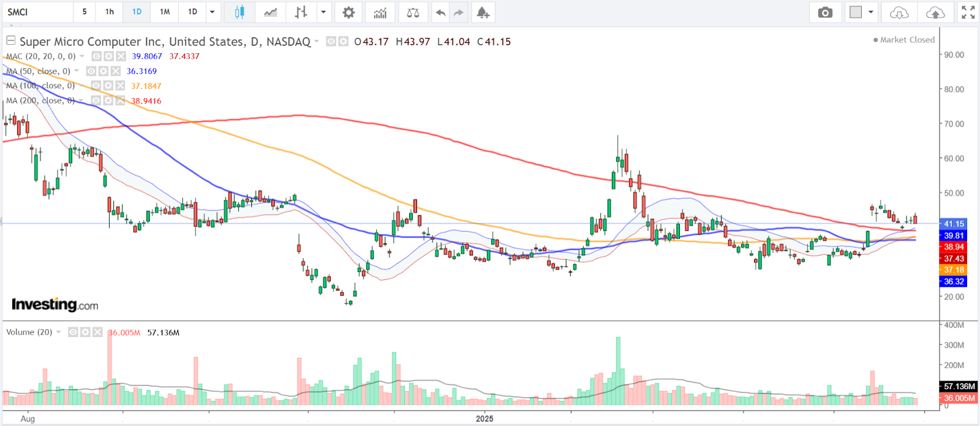Open the indicators menu icon
The height and width of the screenshot is (426, 980).
tap(380, 12)
